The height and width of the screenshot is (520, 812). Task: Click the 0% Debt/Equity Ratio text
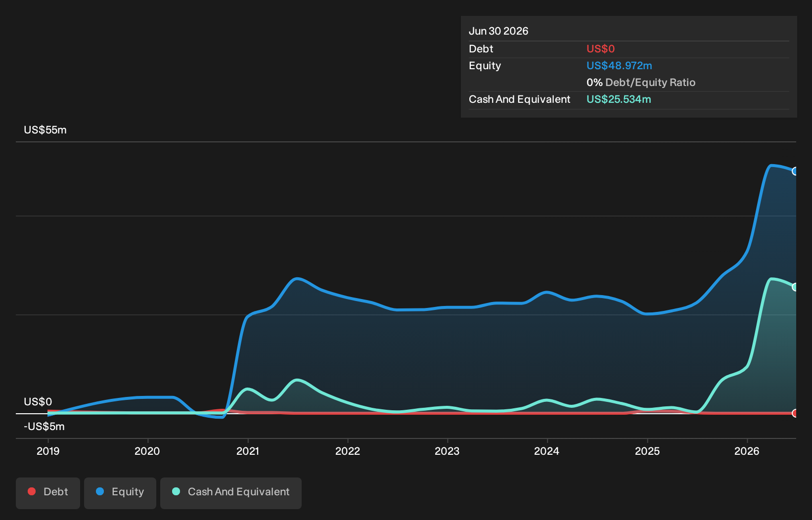click(641, 83)
